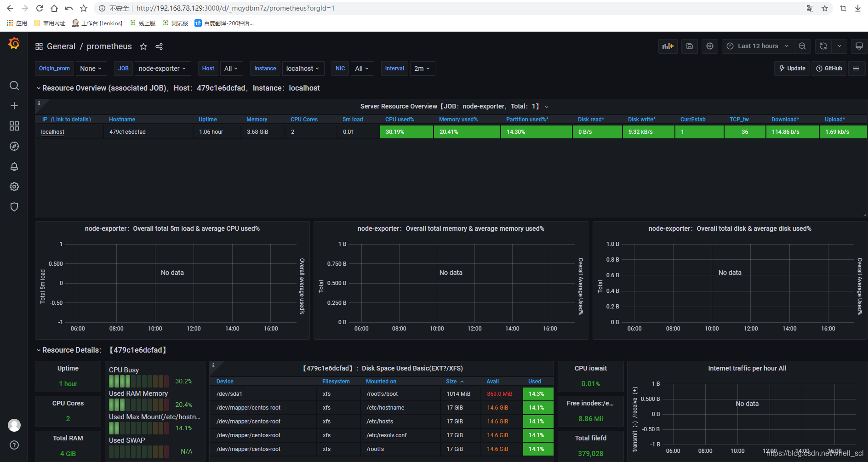Cycle view mode with monitor icon

[859, 46]
